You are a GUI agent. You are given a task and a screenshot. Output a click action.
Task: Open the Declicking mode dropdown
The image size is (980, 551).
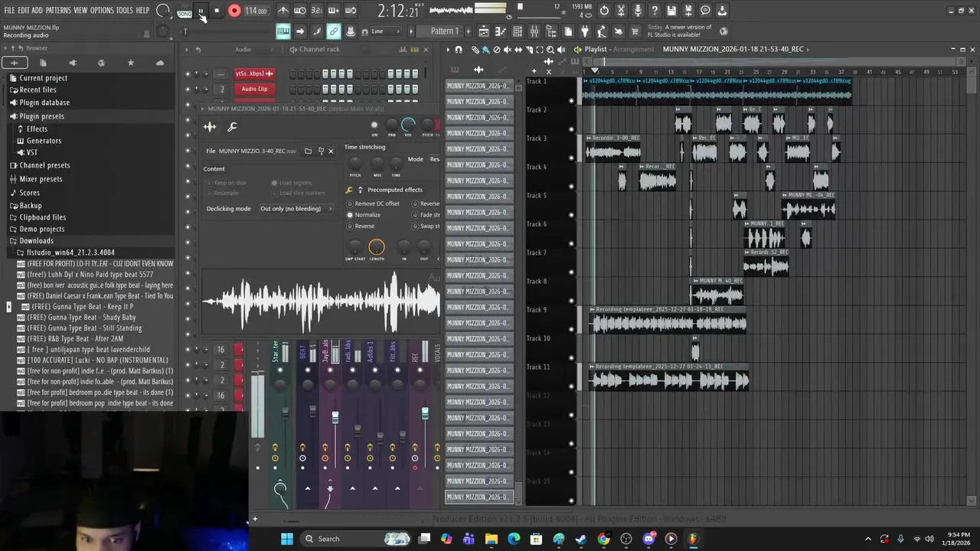pyautogui.click(x=296, y=209)
